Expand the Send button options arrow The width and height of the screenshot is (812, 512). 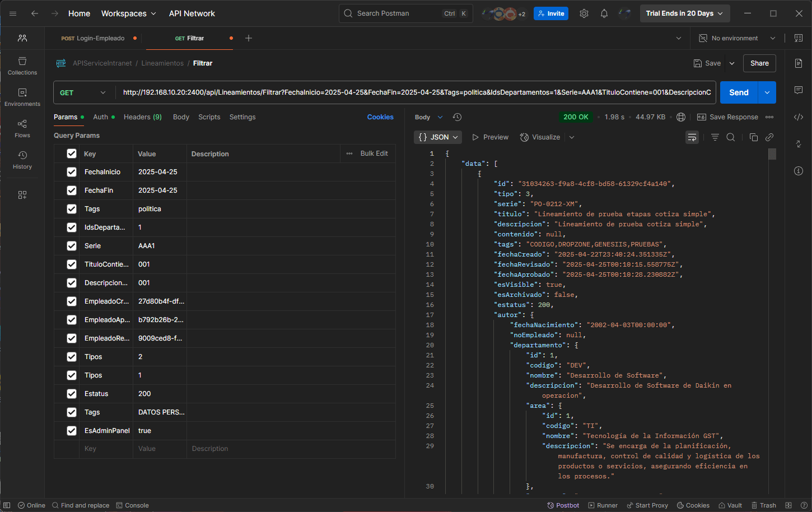767,92
